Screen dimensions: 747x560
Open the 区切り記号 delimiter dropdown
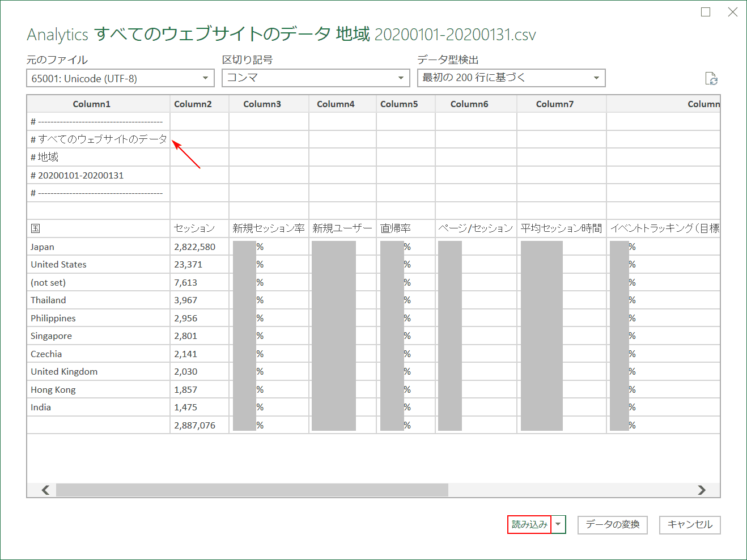click(x=316, y=78)
